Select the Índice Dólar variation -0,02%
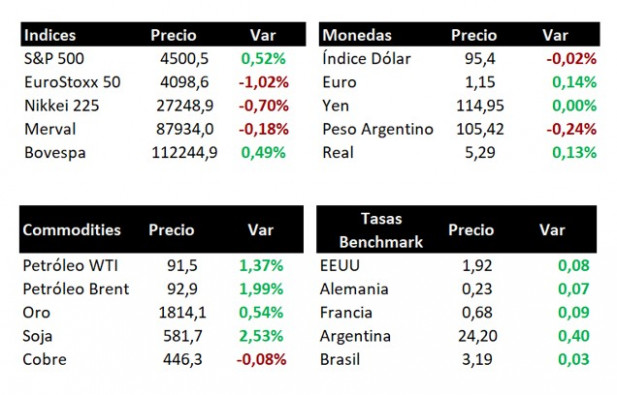This screenshot has height=395, width=617. (571, 59)
